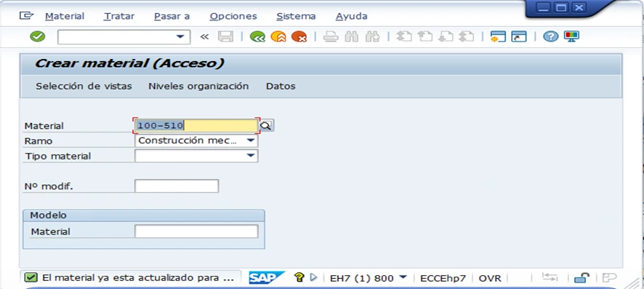Click the Find binoculars icon

[x=352, y=37]
